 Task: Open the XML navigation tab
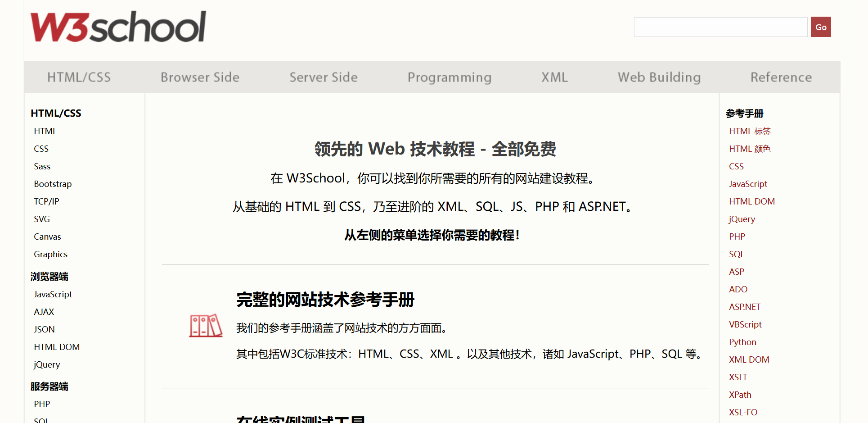click(x=554, y=77)
